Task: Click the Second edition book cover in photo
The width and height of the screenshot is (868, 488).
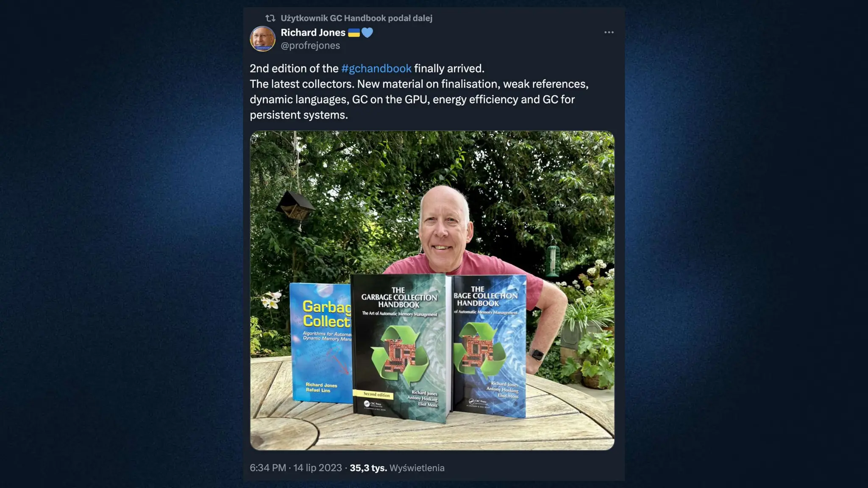Action: point(401,347)
